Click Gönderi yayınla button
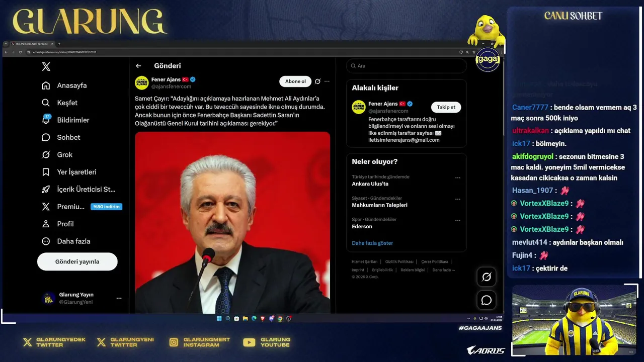This screenshot has width=644, height=362. coord(77,261)
